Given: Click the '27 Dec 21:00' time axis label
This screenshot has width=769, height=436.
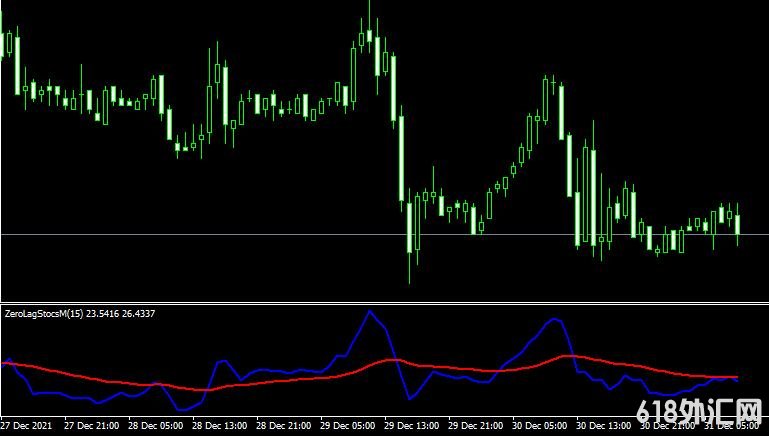Looking at the screenshot, I should coord(92,426).
